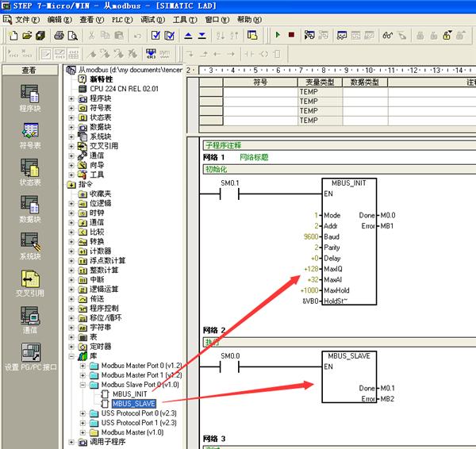Open Symbol Table in the view sidebar

(30, 136)
